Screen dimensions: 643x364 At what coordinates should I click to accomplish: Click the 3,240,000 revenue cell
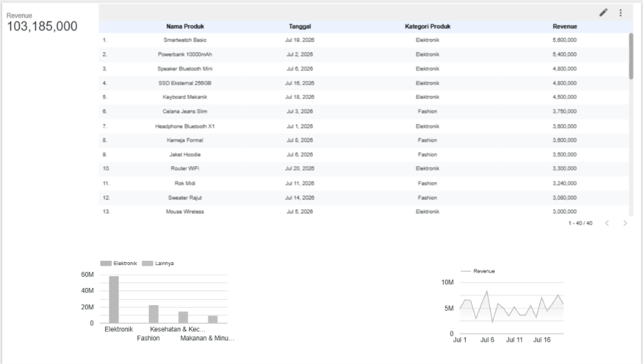click(x=565, y=183)
